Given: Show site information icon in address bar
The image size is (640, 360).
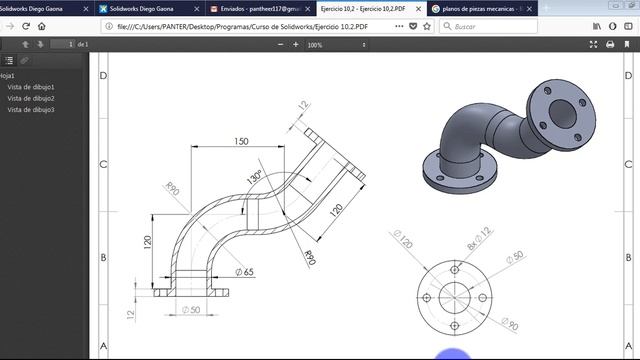Looking at the screenshot, I should tap(109, 27).
